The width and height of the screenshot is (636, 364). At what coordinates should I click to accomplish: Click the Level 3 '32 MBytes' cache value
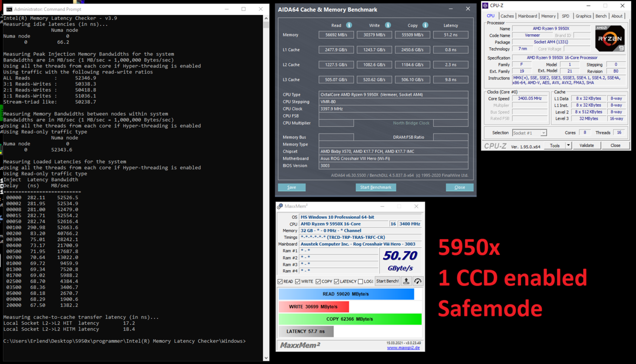tap(588, 119)
